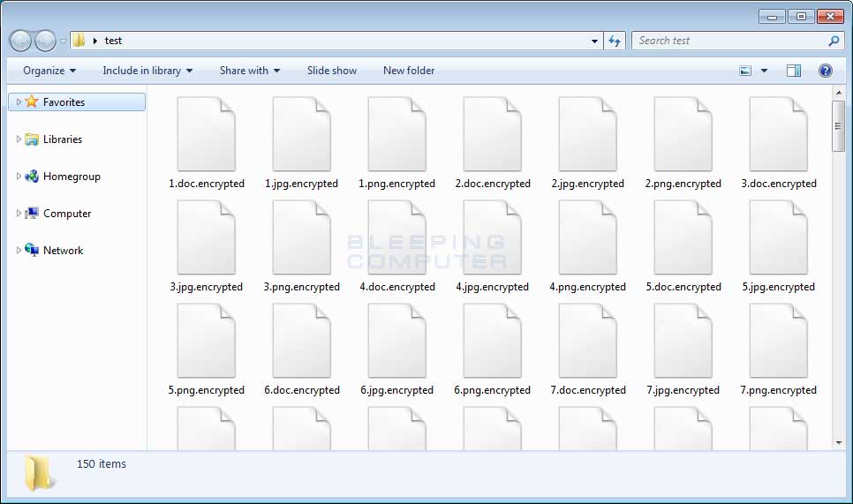Click the Change your view icon
The height and width of the screenshot is (504, 853).
point(745,71)
